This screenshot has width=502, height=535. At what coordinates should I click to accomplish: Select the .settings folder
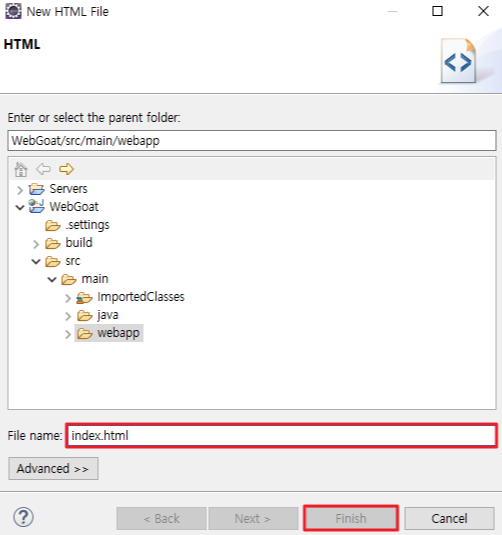tap(77, 225)
